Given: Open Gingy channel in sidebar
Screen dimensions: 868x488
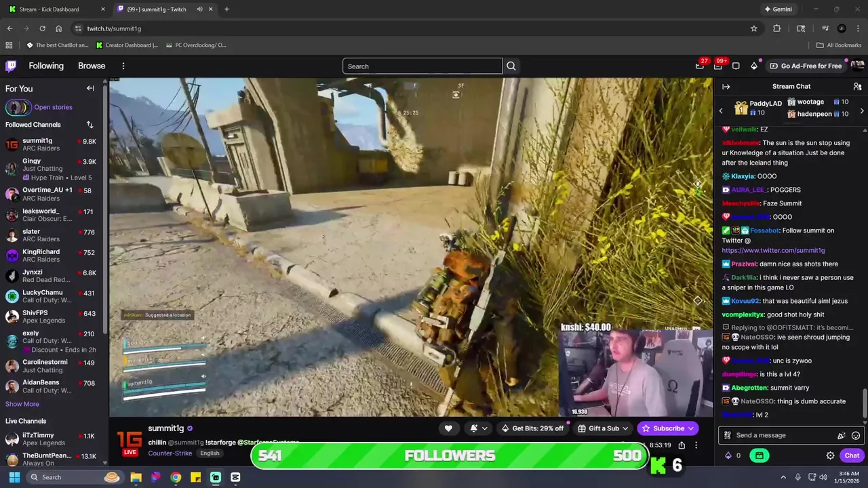Looking at the screenshot, I should pyautogui.click(x=53, y=169).
